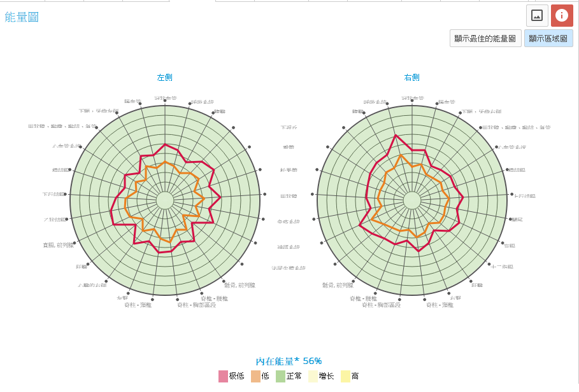
Task: Click the 右側 chart title
Action: click(x=411, y=78)
